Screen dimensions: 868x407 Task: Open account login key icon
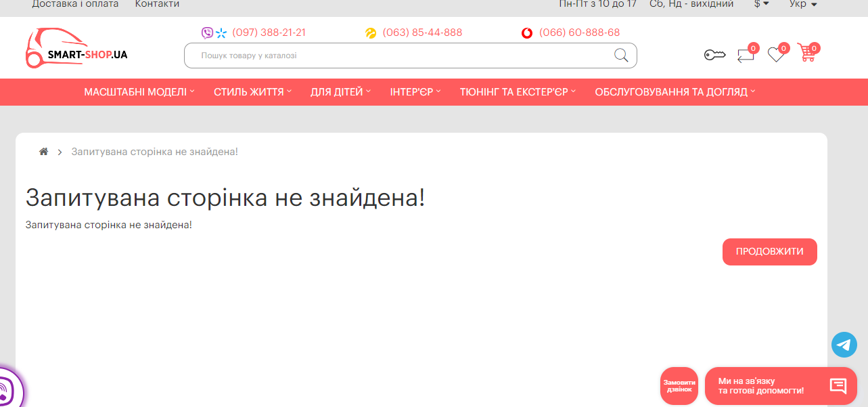pyautogui.click(x=714, y=55)
